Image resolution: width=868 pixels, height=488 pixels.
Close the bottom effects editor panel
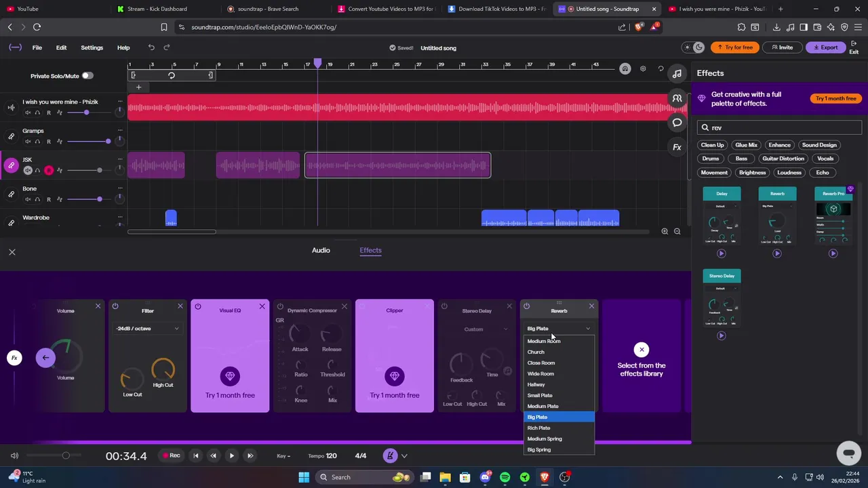click(12, 252)
